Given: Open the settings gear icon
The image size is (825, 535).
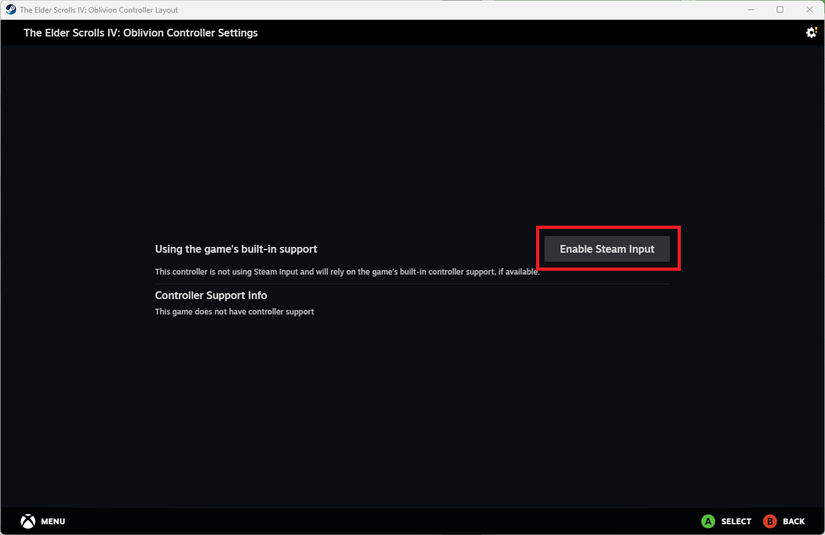Looking at the screenshot, I should click(811, 33).
